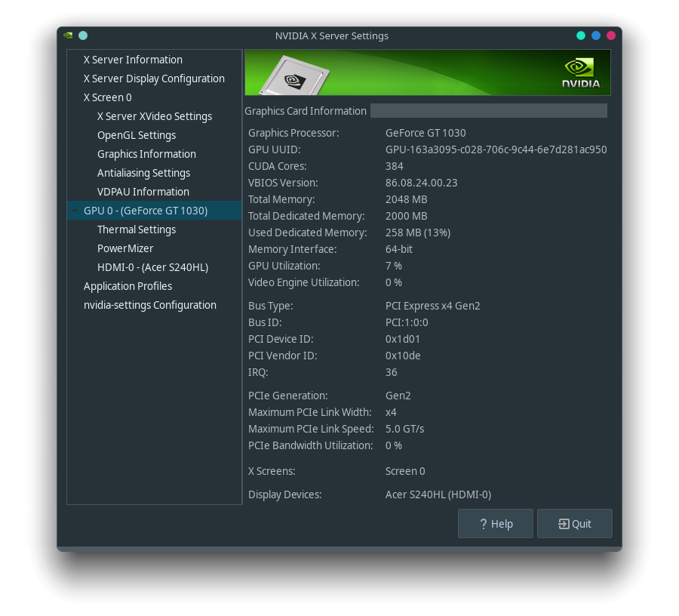Click the CUDA Cores value 384
This screenshot has width=679, height=616.
coord(394,166)
